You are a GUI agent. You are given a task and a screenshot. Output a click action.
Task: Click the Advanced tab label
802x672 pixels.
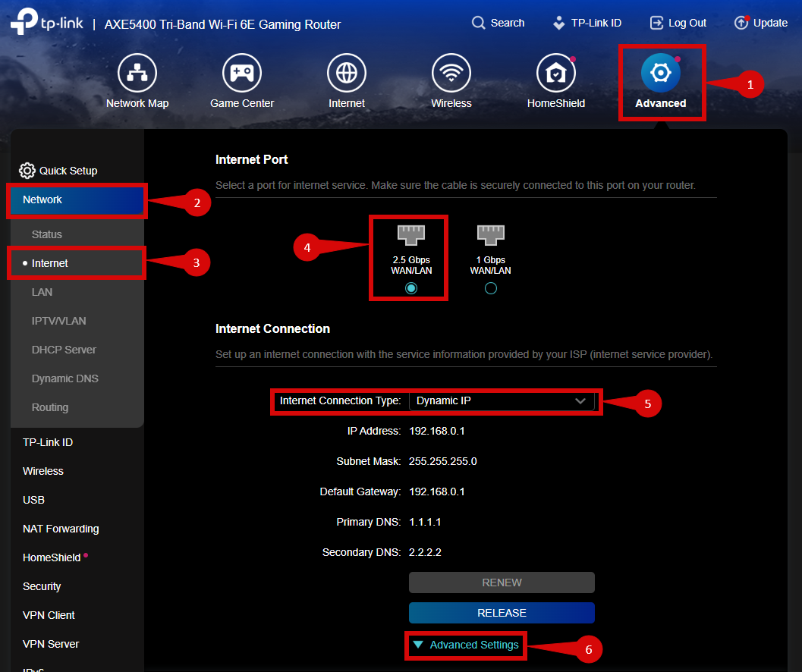pyautogui.click(x=661, y=103)
